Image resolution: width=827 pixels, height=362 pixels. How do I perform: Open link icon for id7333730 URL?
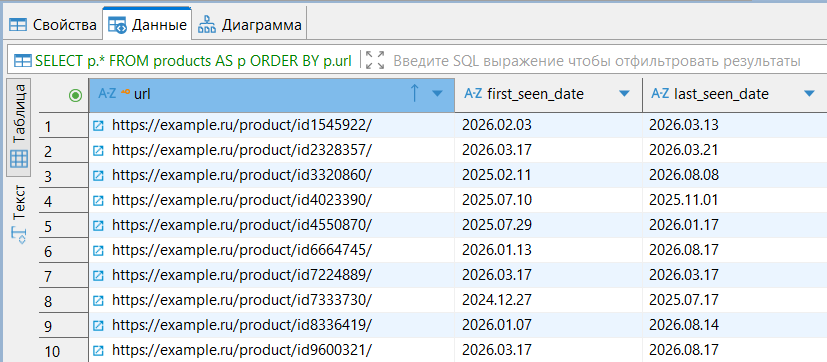coord(98,300)
